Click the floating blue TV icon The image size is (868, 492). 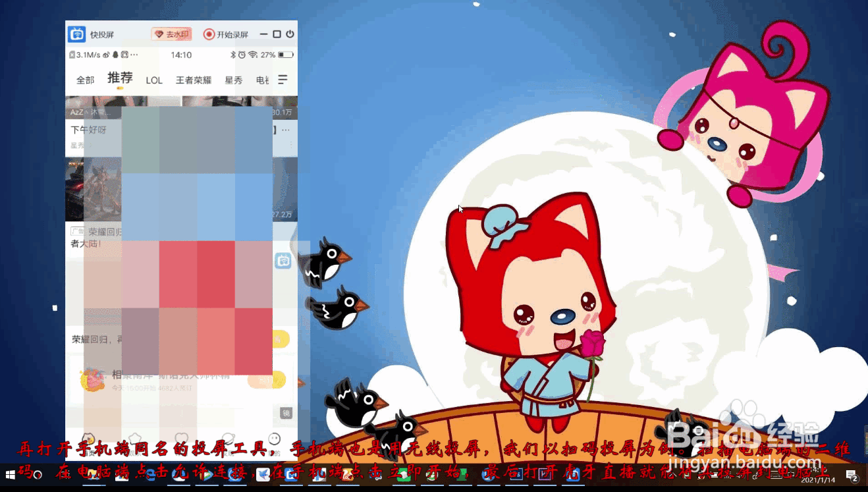pyautogui.click(x=283, y=261)
